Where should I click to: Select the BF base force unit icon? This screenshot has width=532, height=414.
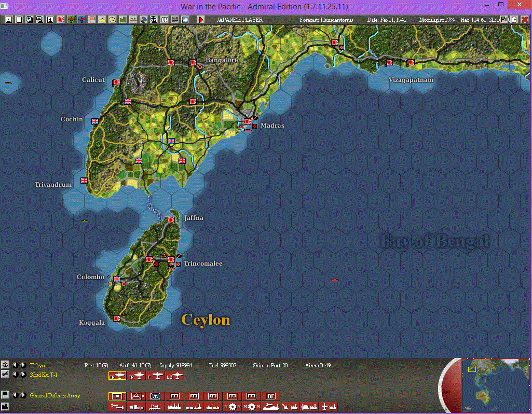(270, 396)
